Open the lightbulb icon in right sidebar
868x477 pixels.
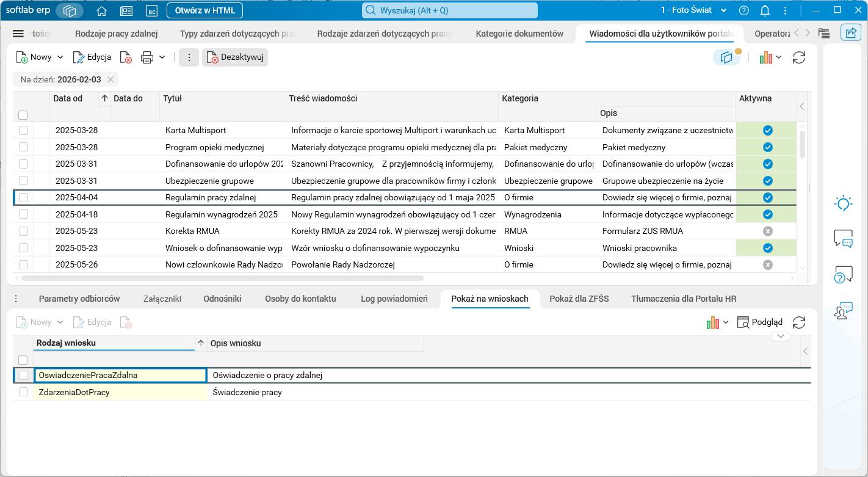[x=843, y=203]
